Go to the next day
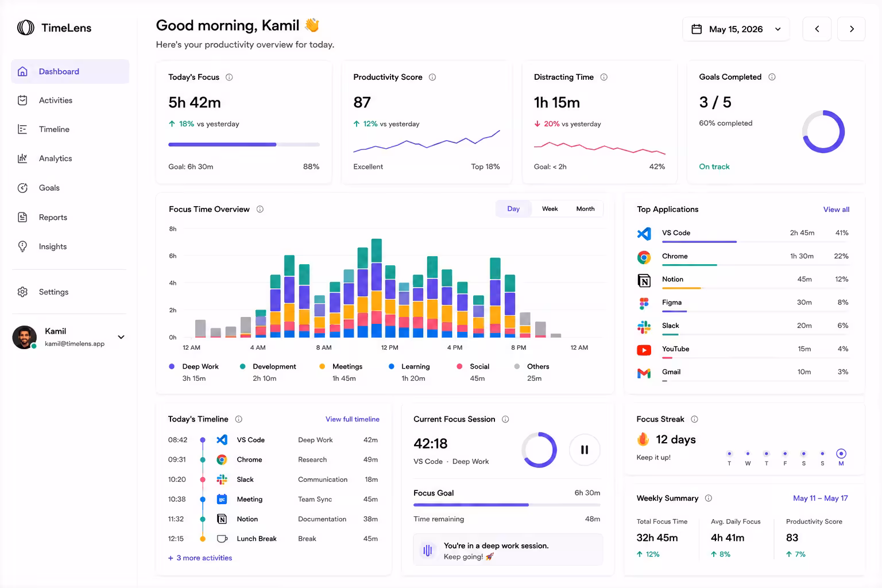 click(852, 29)
